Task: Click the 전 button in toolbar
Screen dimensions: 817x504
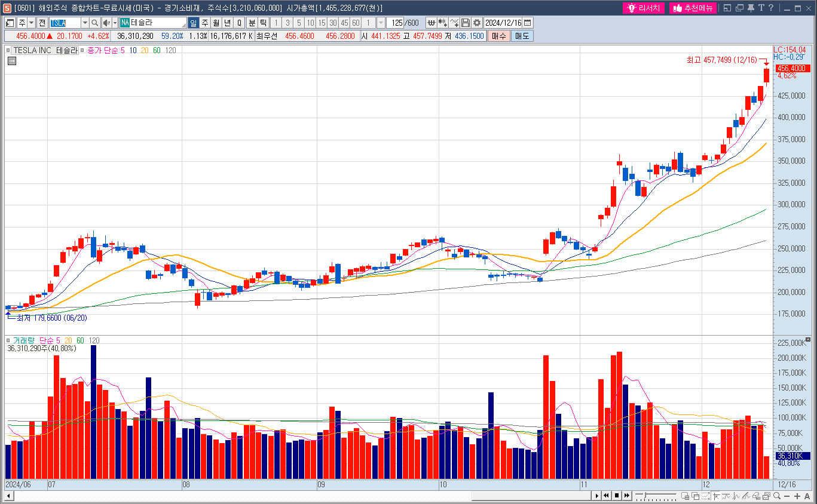Action: pos(42,23)
